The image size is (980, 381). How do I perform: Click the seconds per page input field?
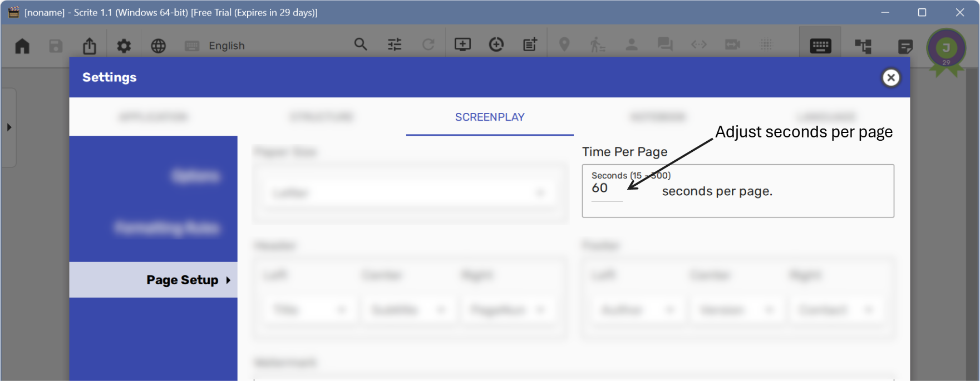pyautogui.click(x=606, y=189)
